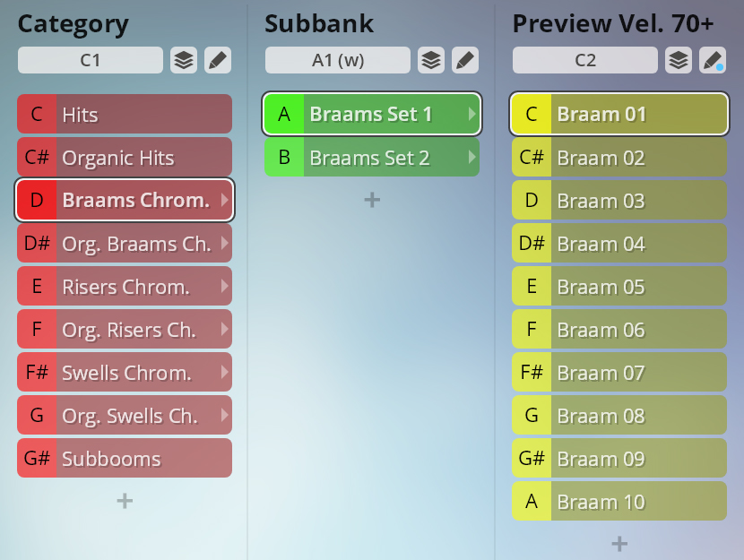Click the yellow G# key on Braam 09
The height and width of the screenshot is (560, 744).
coord(532,459)
